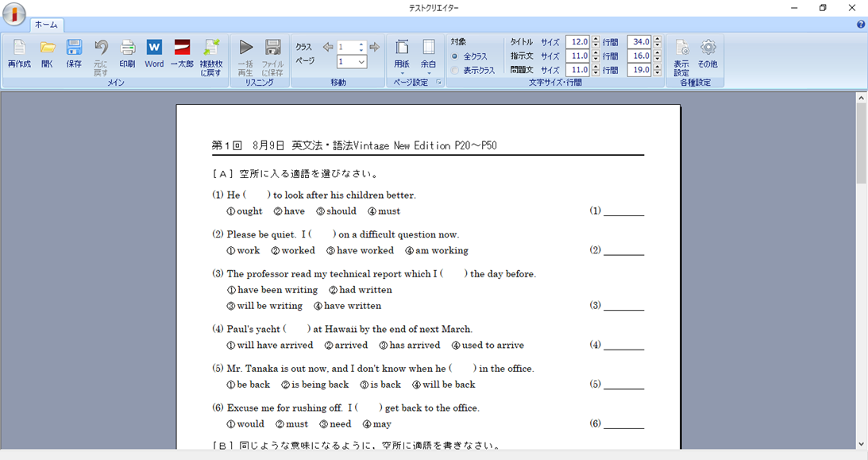Viewport: 868px width, 460px height.
Task: Open the その他 gear settings
Action: click(x=708, y=52)
